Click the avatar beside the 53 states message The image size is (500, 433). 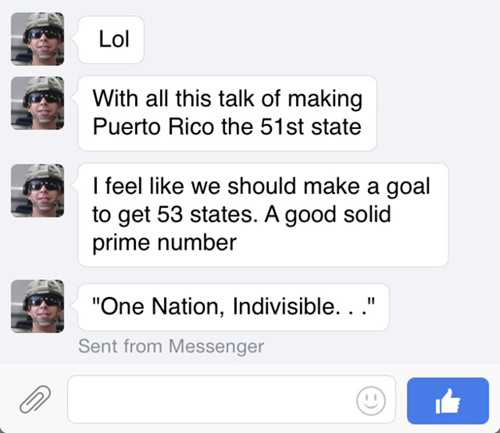(37, 191)
